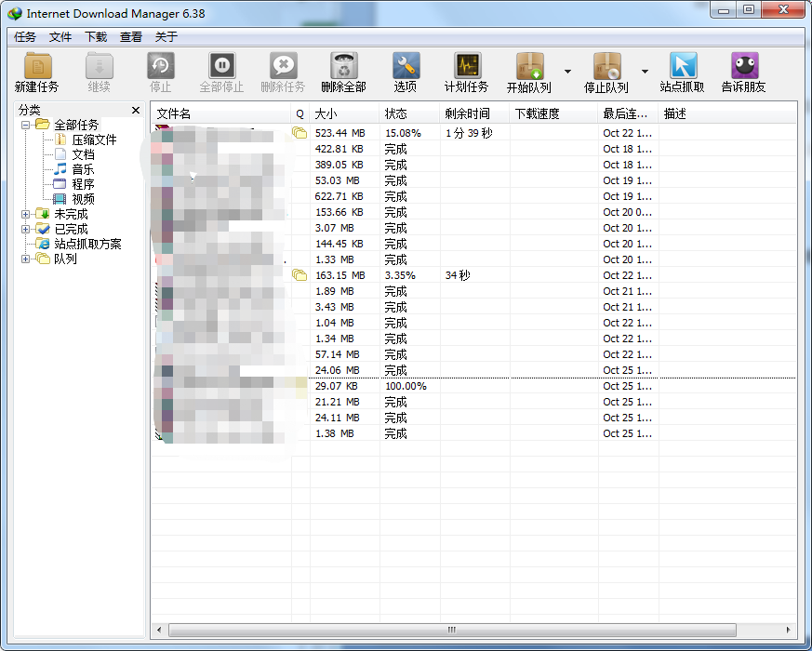Click the scrollbar right arrow

point(788,630)
